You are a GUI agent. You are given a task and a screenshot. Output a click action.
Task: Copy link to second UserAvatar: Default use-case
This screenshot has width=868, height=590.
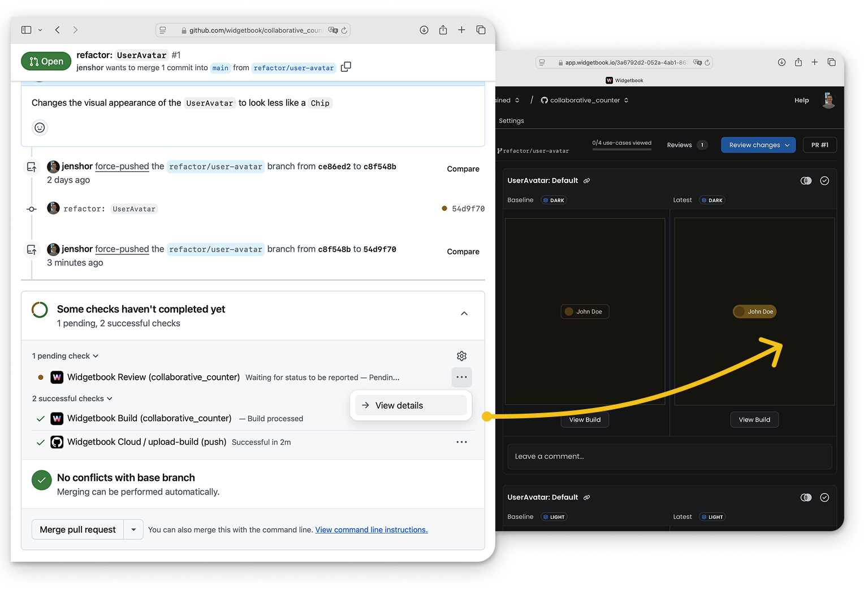[x=586, y=497]
